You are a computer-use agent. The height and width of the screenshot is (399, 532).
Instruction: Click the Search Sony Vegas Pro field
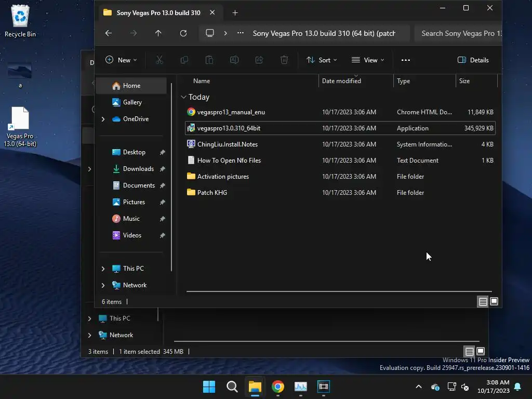click(458, 33)
